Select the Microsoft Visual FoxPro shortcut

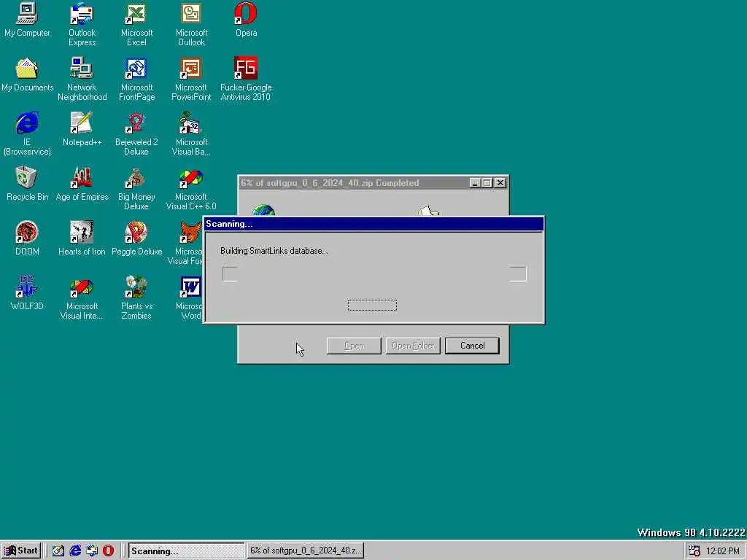[186, 244]
